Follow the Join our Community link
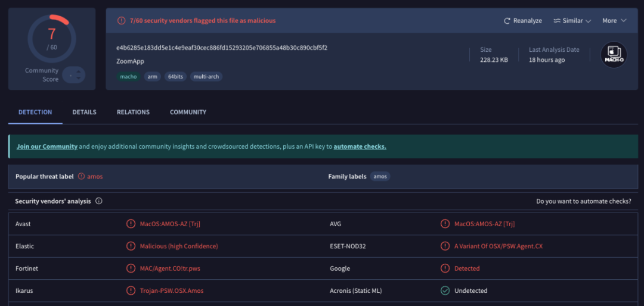Viewport: 644px width, 306px height. (x=47, y=146)
